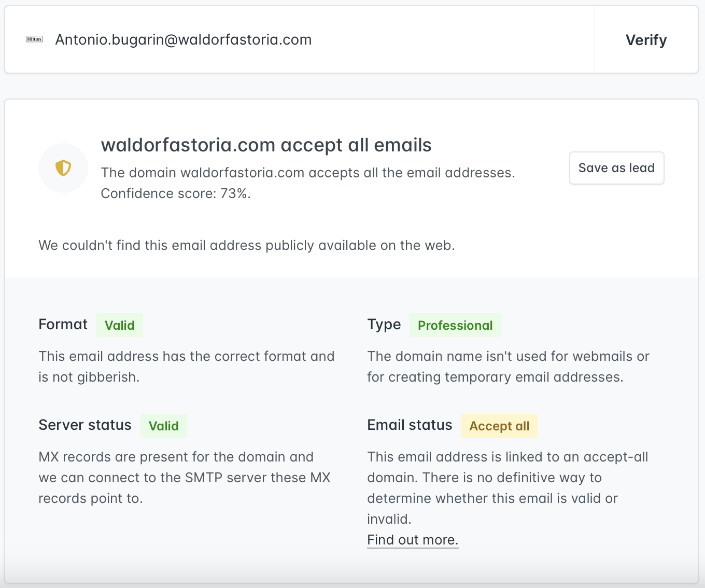The height and width of the screenshot is (588, 705).
Task: Click the accept-all domain explanation paragraph
Action: tap(507, 487)
